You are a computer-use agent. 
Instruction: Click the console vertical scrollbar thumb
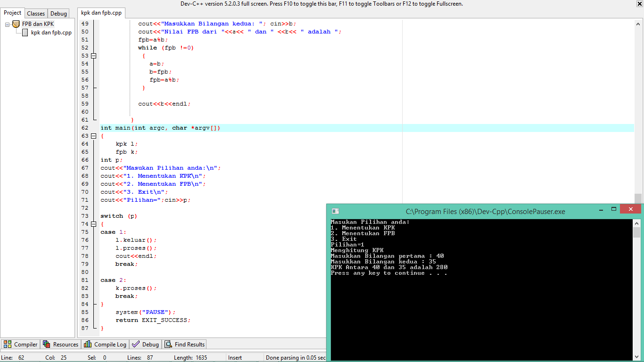pos(637,232)
